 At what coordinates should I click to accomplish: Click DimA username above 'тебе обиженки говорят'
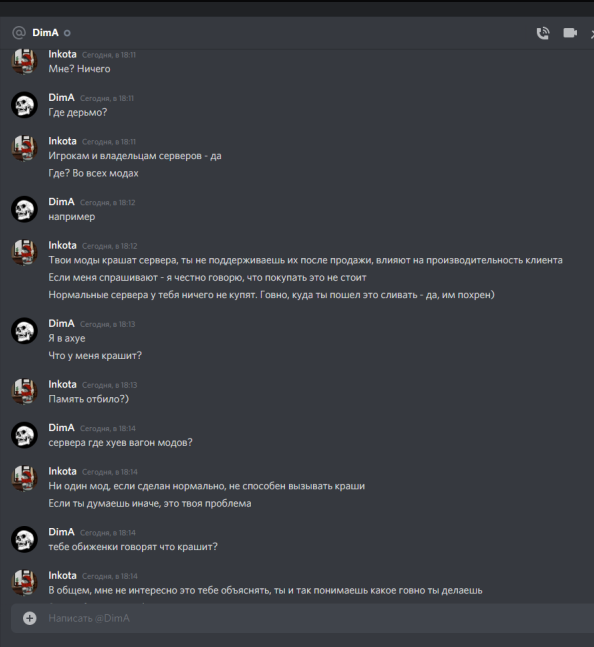tap(61, 532)
